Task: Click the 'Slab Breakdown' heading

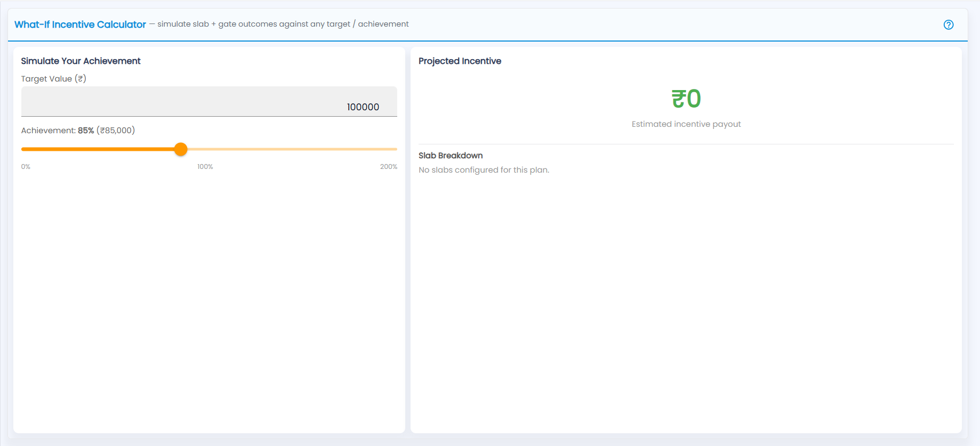Action: click(451, 156)
